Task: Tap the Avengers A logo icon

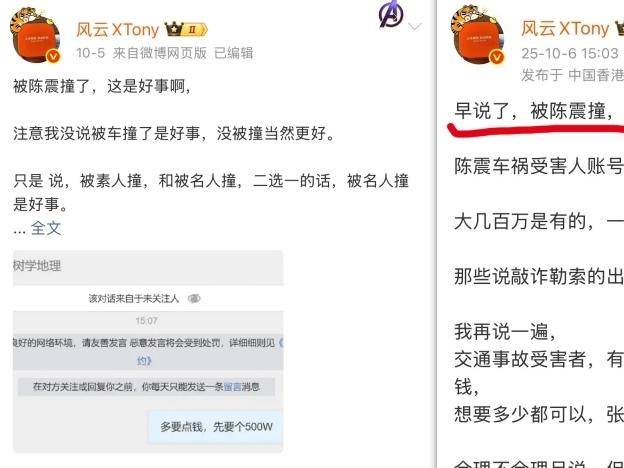Action: (390, 14)
